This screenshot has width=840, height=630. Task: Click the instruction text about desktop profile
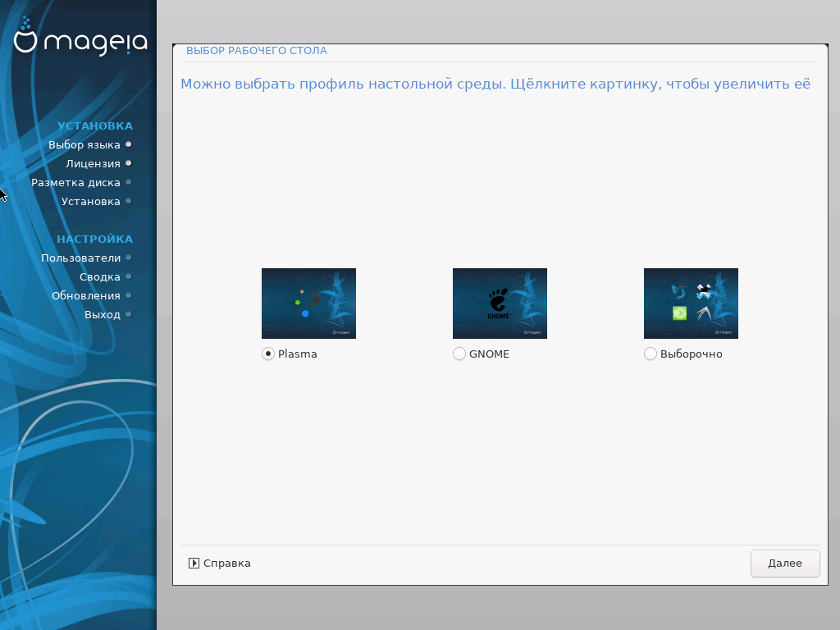[x=495, y=84]
